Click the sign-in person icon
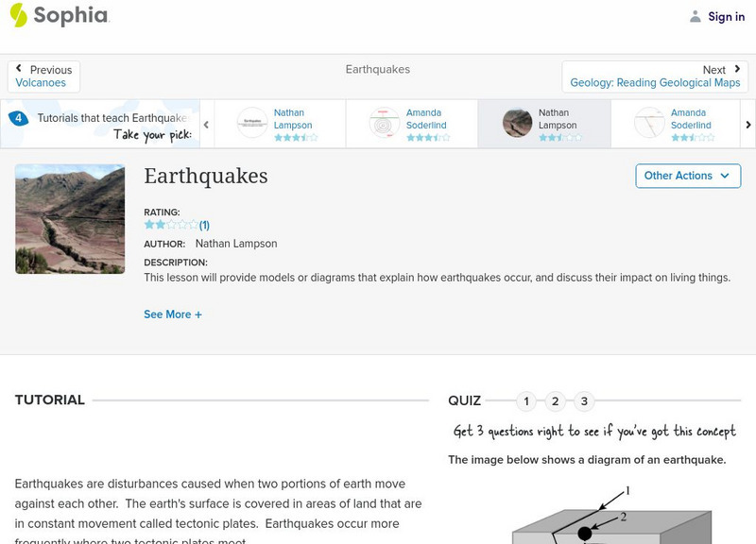Viewport: 756px width, 544px height. click(694, 16)
